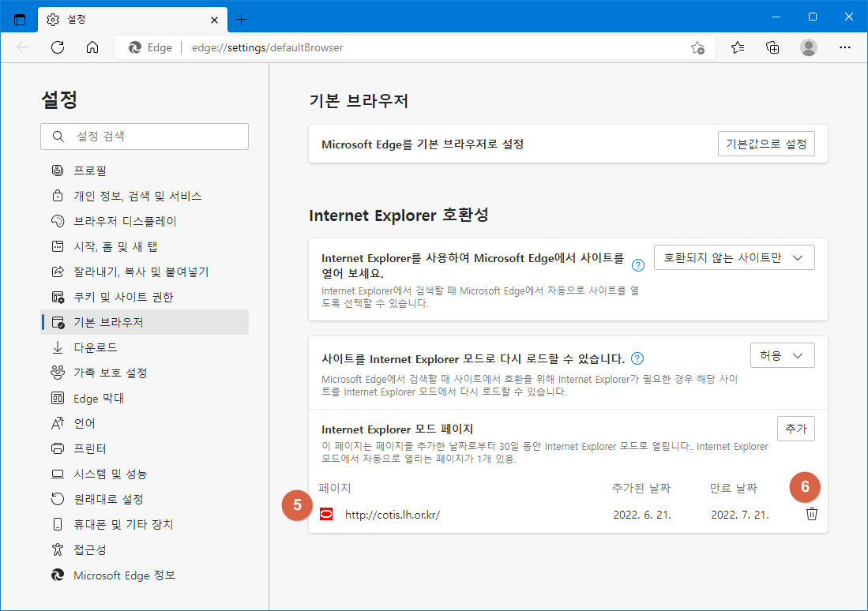Close the 설정 tab
Viewport: 868px width, 611px height.
tap(214, 20)
